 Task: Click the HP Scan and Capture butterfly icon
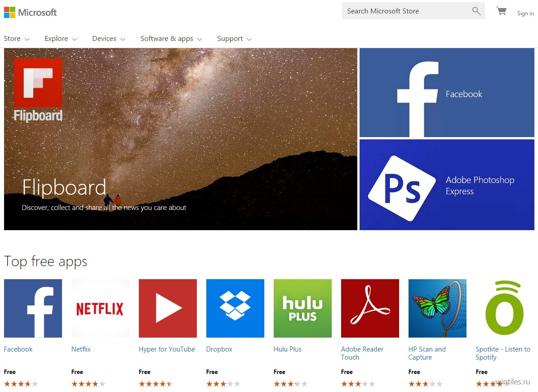click(437, 308)
